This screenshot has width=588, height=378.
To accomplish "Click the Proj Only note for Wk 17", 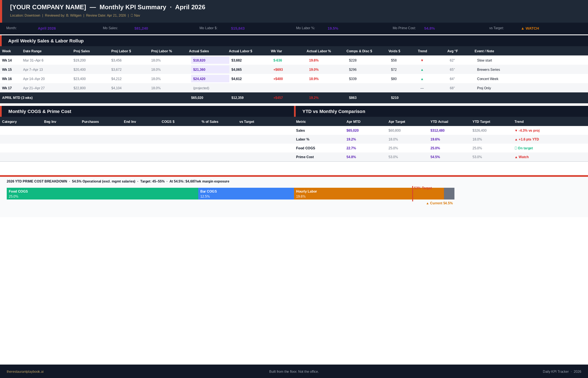I will tap(484, 88).
